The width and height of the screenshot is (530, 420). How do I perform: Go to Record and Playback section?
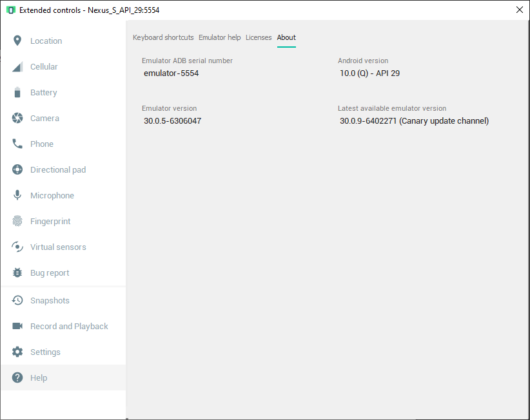(x=68, y=327)
